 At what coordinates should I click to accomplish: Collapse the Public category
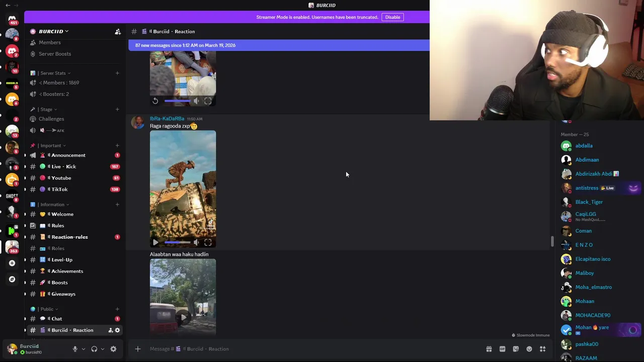click(x=47, y=309)
